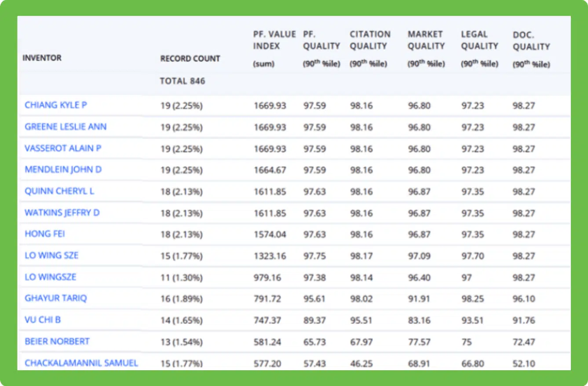This screenshot has width=588, height=386.
Task: Sort table by RECORD COUNT header
Action: click(190, 58)
